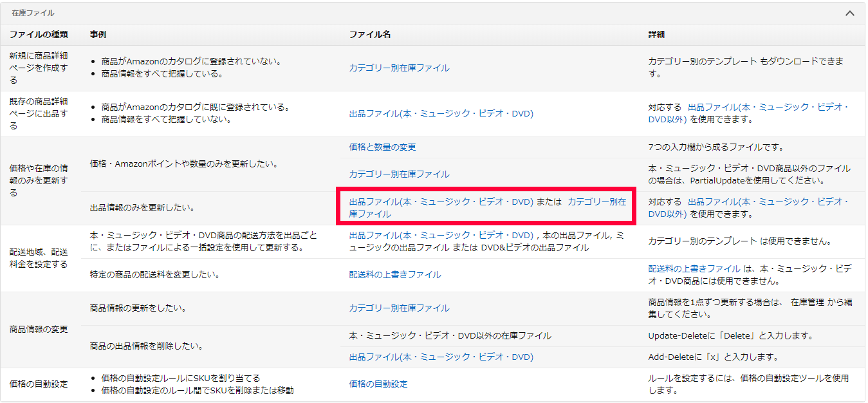Image resolution: width=868 pixels, height=403 pixels.
Task: Click the 事例 column header
Action: 98,34
